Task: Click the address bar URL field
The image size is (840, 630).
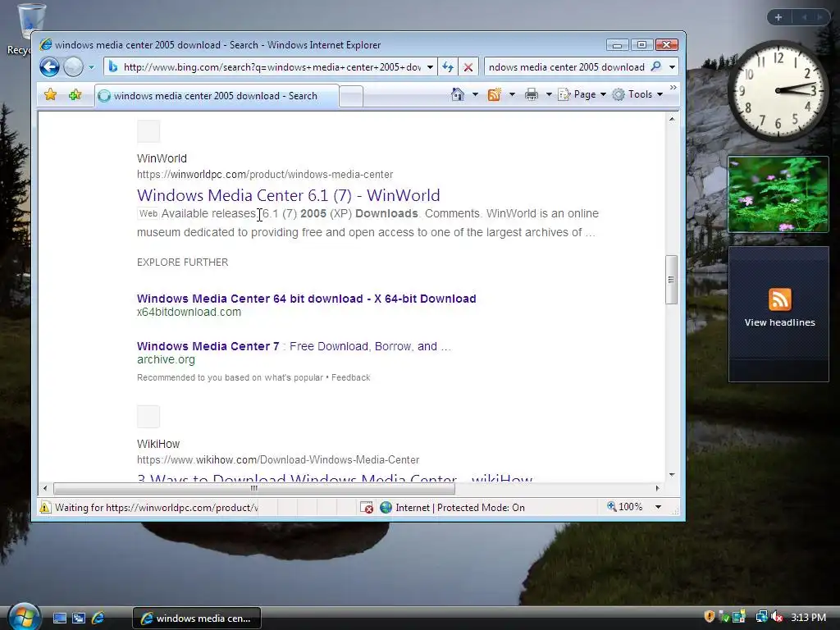Action: [x=272, y=67]
